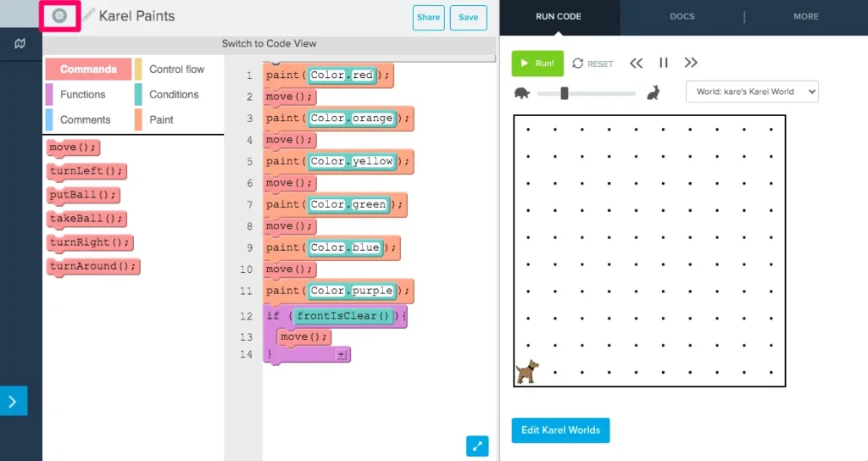Open the World selection dropdown
The width and height of the screenshot is (868, 461).
click(752, 92)
